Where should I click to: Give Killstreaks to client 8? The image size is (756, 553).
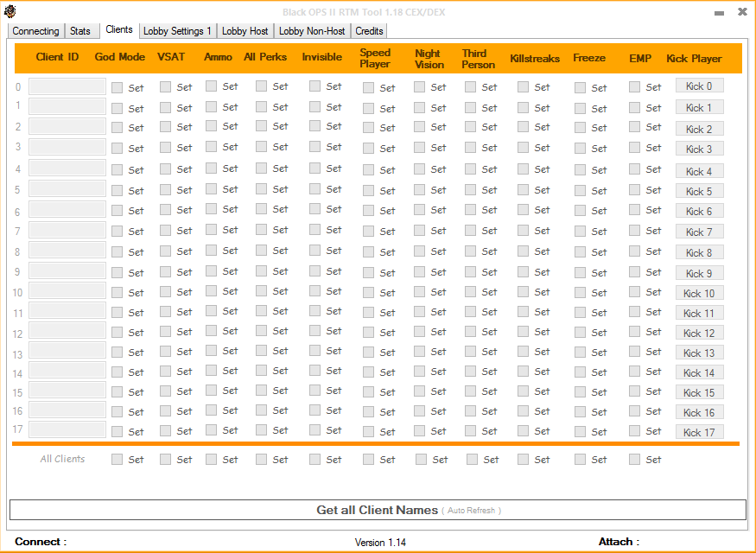coord(523,251)
